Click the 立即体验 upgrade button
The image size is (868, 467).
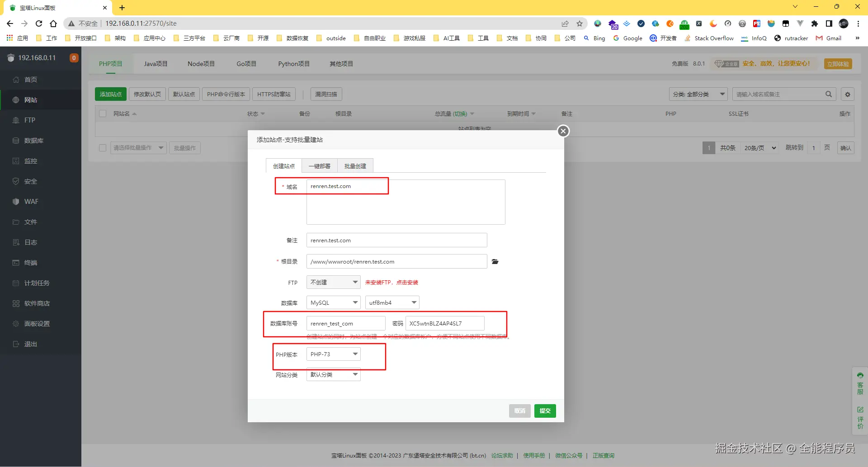click(838, 64)
